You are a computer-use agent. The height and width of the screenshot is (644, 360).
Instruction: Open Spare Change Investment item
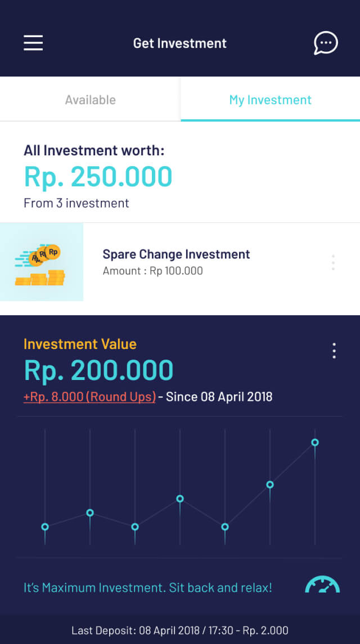(x=176, y=262)
